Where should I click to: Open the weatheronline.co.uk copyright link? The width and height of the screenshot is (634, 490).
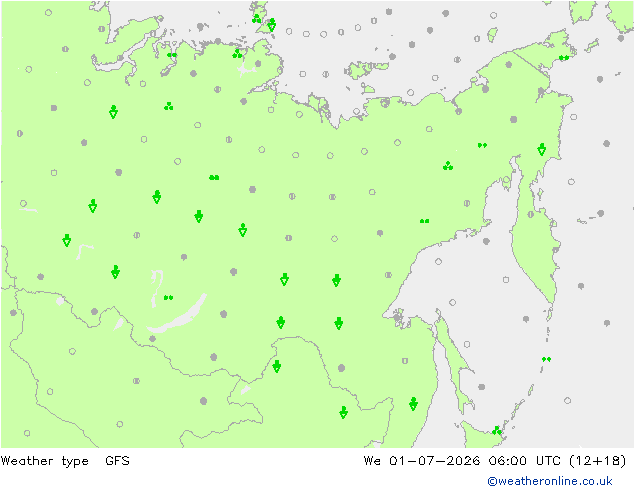coord(550,481)
